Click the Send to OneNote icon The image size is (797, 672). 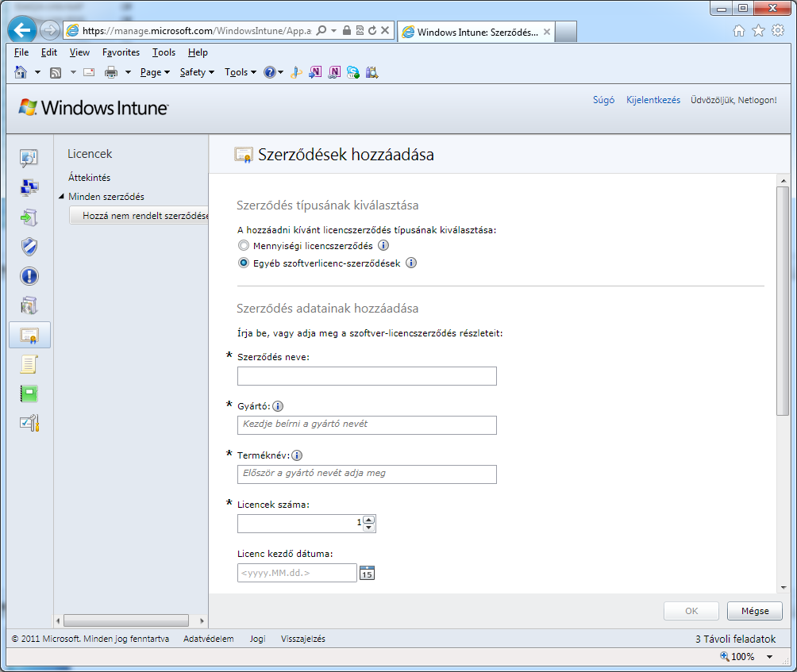click(x=315, y=72)
